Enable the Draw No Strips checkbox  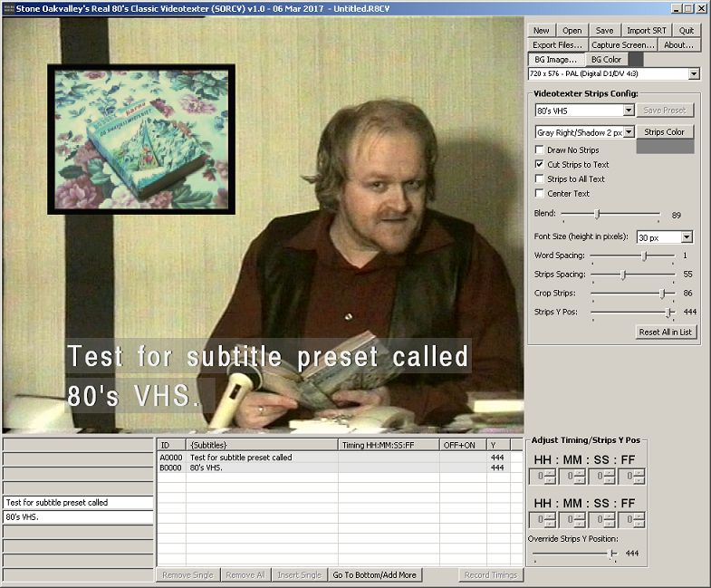540,150
